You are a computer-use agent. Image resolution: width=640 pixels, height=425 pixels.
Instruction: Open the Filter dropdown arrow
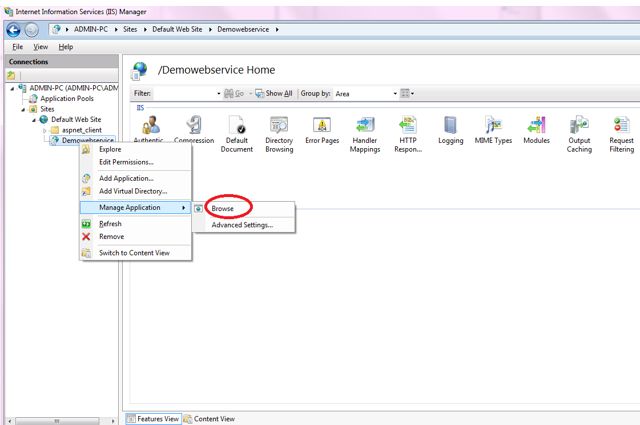[218, 93]
